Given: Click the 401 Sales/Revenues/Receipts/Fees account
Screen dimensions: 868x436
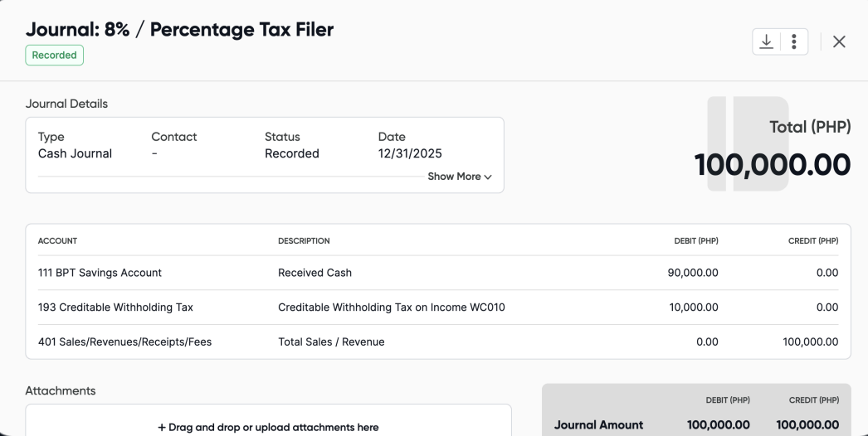Looking at the screenshot, I should tap(124, 342).
